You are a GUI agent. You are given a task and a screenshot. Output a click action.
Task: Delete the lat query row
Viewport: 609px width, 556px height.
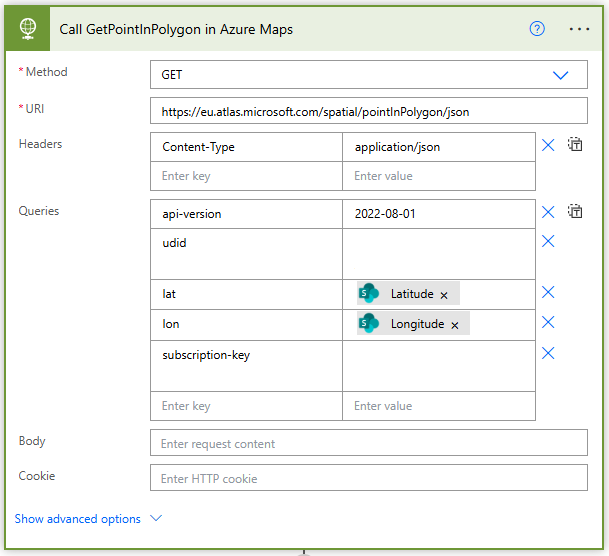click(548, 292)
